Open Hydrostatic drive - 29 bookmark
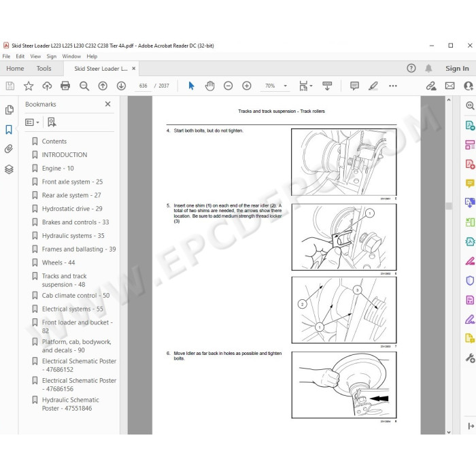 (72, 209)
